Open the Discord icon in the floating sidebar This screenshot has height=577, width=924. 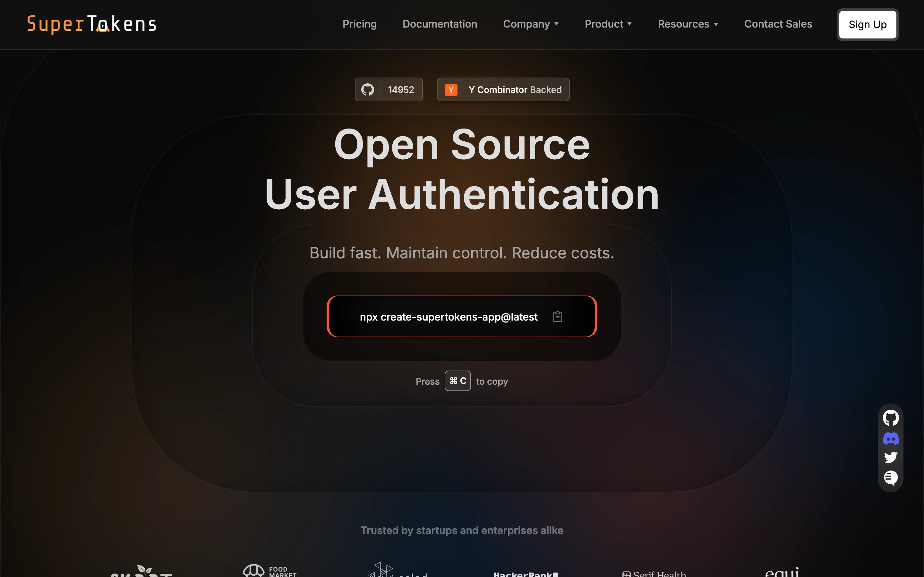click(x=890, y=439)
